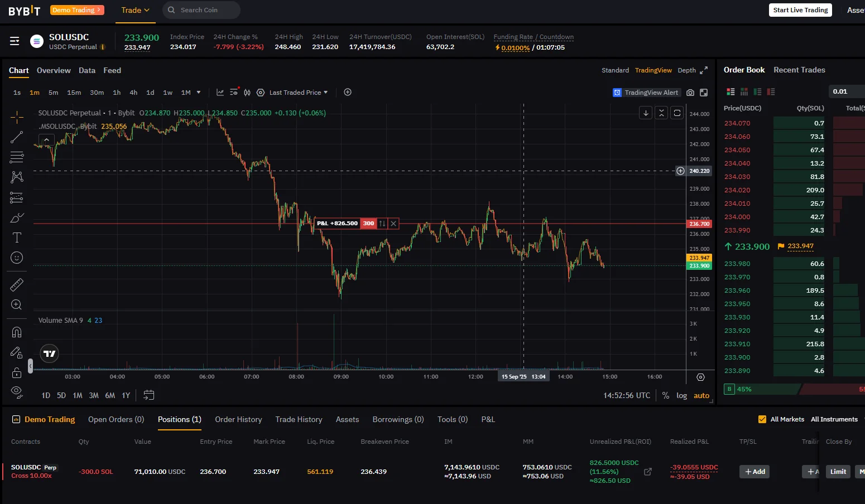
Task: Switch to the Order History tab
Action: [x=238, y=419]
